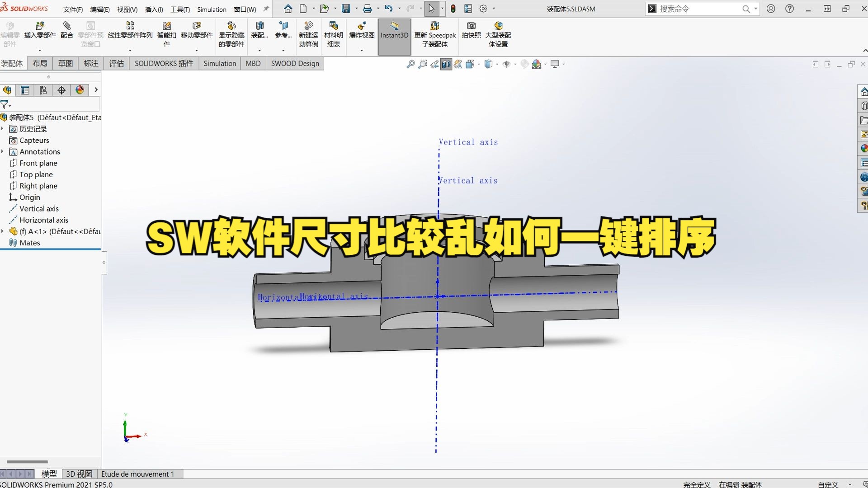Toggle Section View in heads-up toolbar
The height and width of the screenshot is (488, 868).
point(446,64)
